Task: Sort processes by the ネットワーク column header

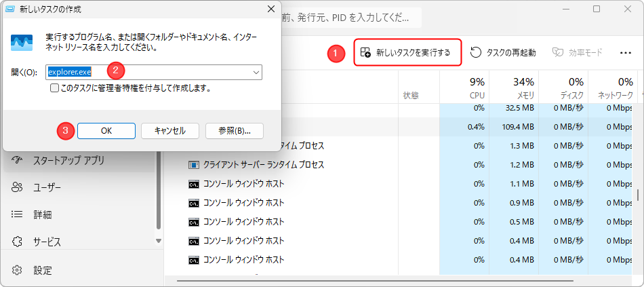Action: click(612, 87)
